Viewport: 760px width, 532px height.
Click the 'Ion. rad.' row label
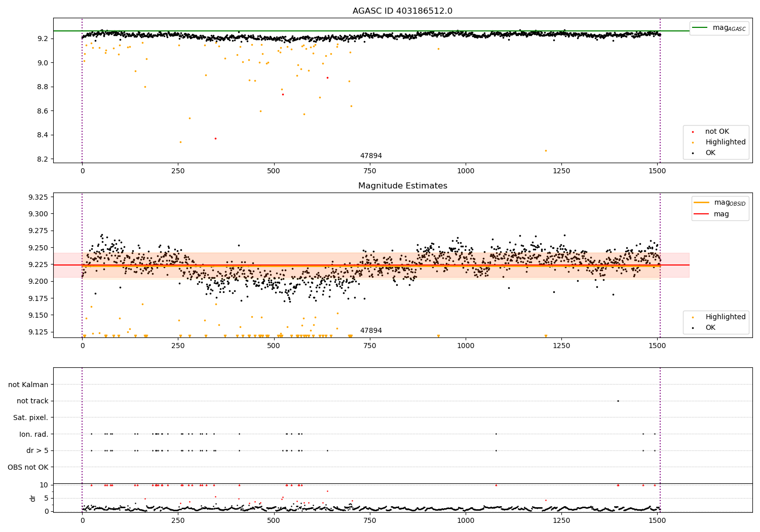click(34, 434)
